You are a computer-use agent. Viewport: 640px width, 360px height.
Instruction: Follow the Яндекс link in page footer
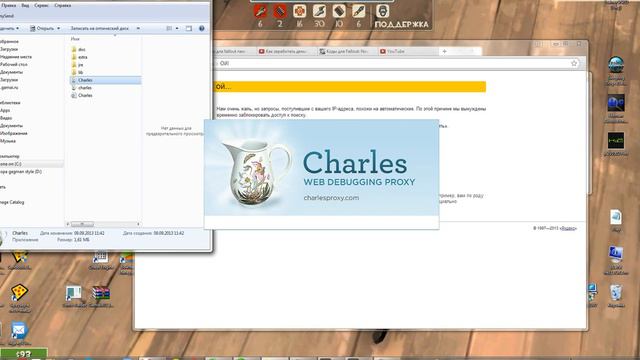[x=568, y=229]
